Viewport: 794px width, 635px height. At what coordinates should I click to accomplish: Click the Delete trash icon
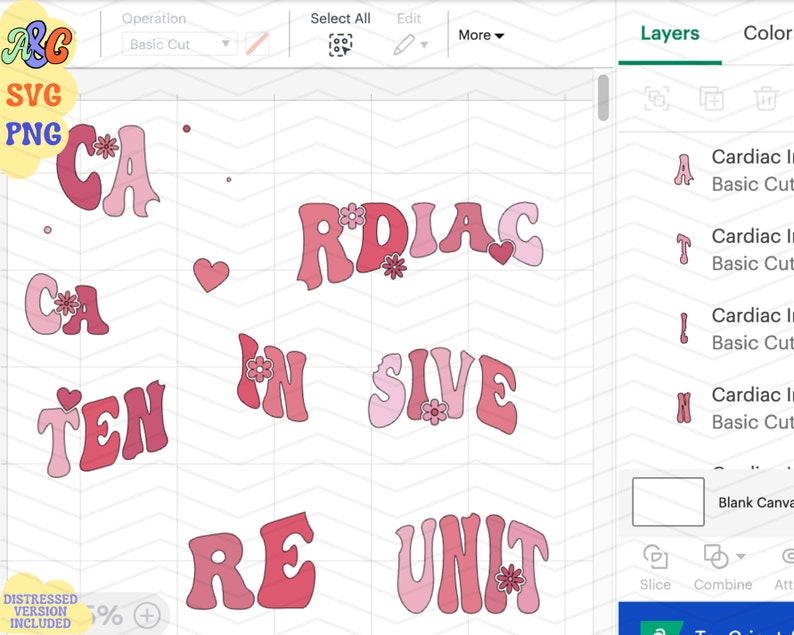765,98
